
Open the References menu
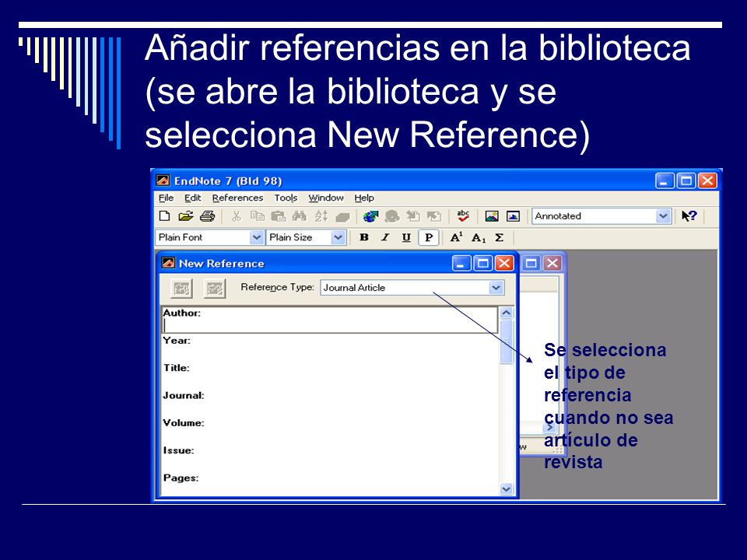(x=237, y=198)
